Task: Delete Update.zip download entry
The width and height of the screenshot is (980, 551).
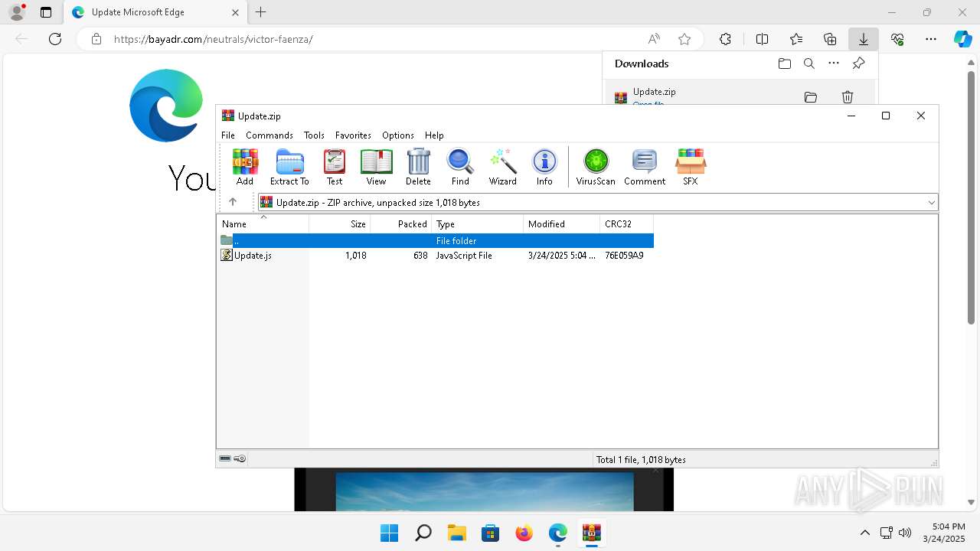Action: [x=848, y=96]
